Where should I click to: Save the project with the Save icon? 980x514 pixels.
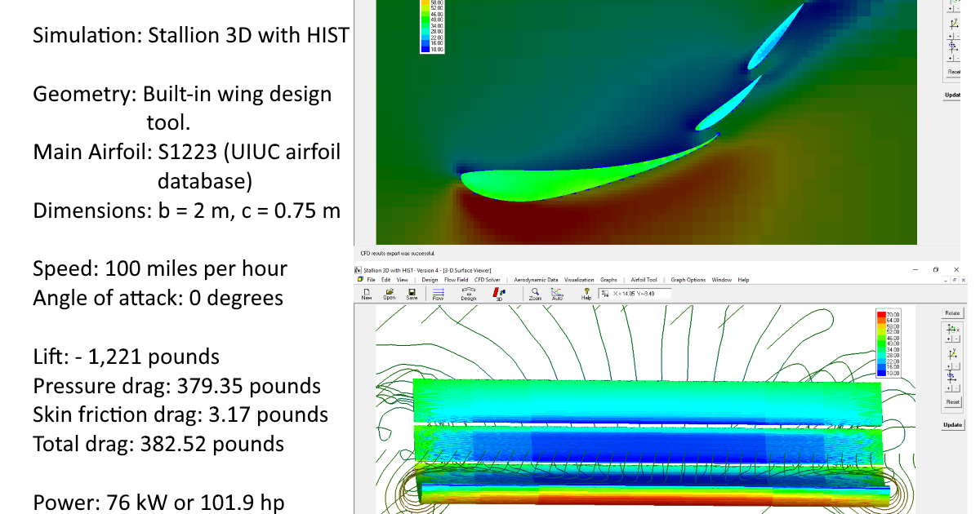point(411,292)
